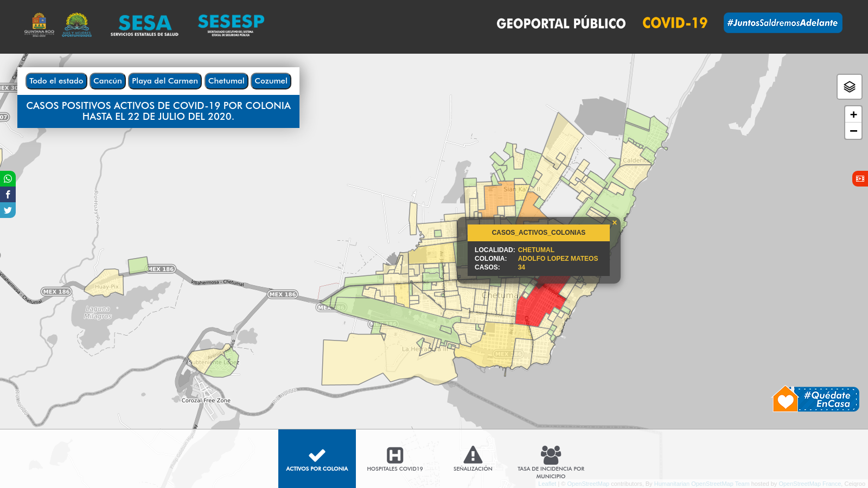The height and width of the screenshot is (488, 868).
Task: Close the CASOS_ACTIVOS_COLONIAS popup
Action: pos(614,223)
